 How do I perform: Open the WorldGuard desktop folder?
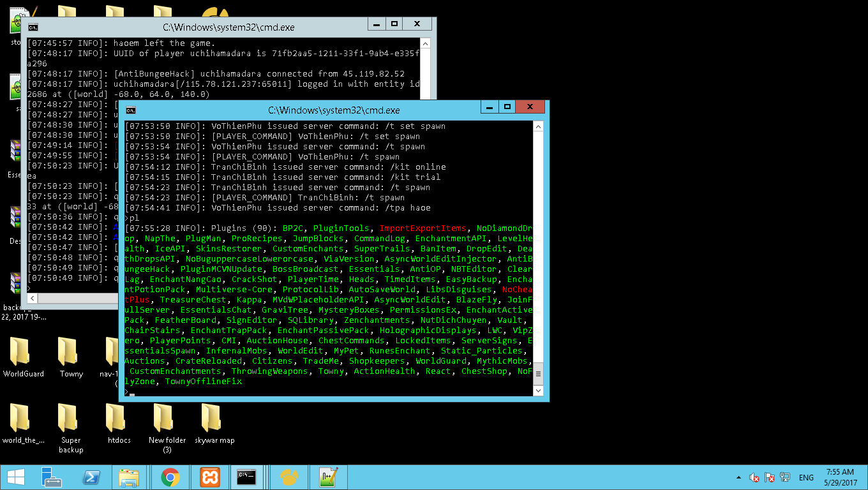tap(24, 357)
